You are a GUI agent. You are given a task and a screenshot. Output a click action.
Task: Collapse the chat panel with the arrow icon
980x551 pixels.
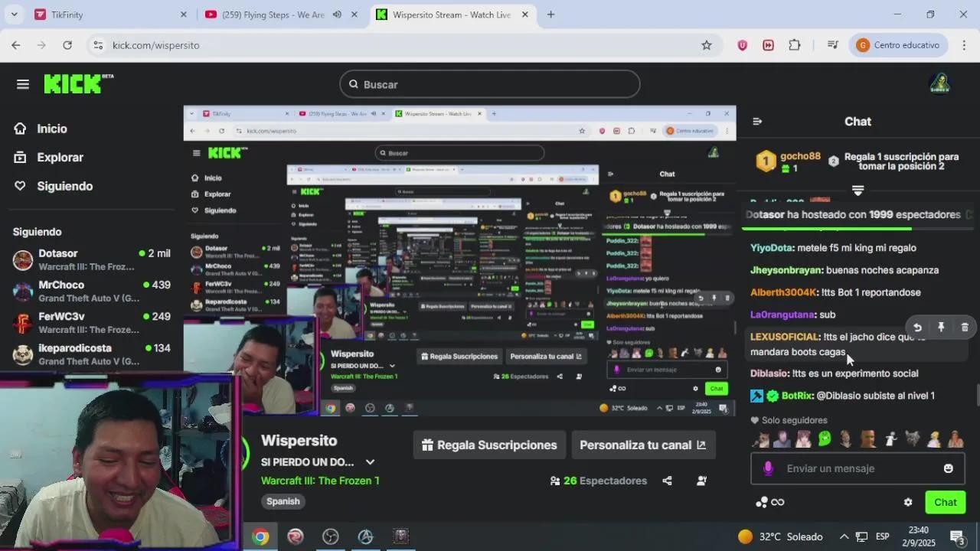click(757, 122)
